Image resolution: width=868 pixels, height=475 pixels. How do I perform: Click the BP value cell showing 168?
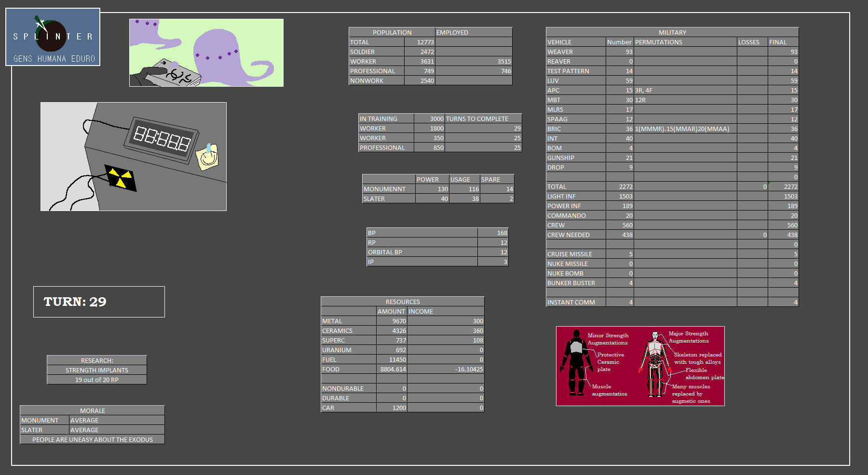[492, 233]
